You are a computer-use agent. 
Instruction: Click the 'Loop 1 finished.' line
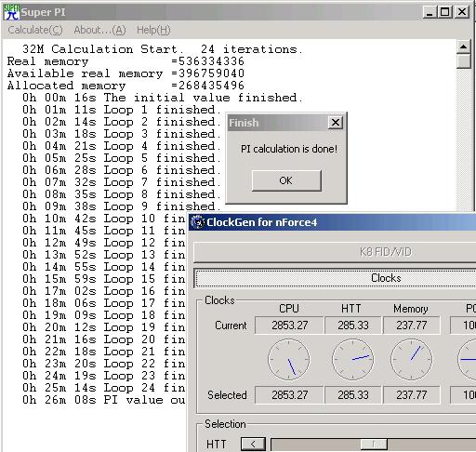(122, 110)
